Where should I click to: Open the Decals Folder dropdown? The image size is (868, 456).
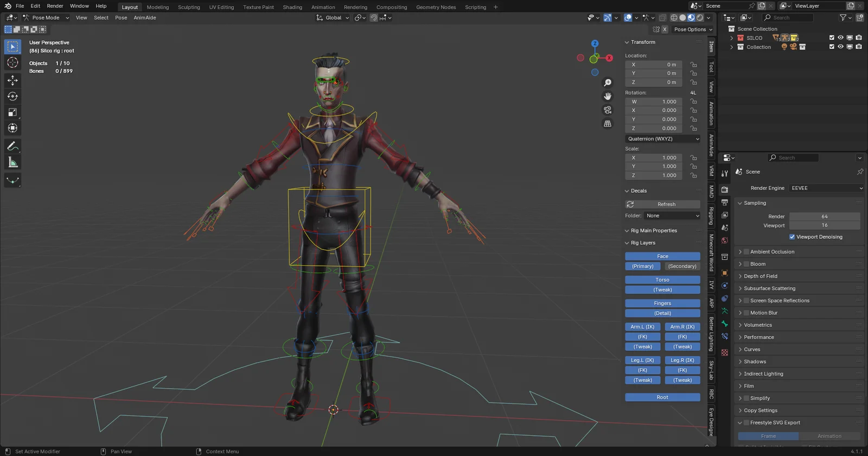672,216
